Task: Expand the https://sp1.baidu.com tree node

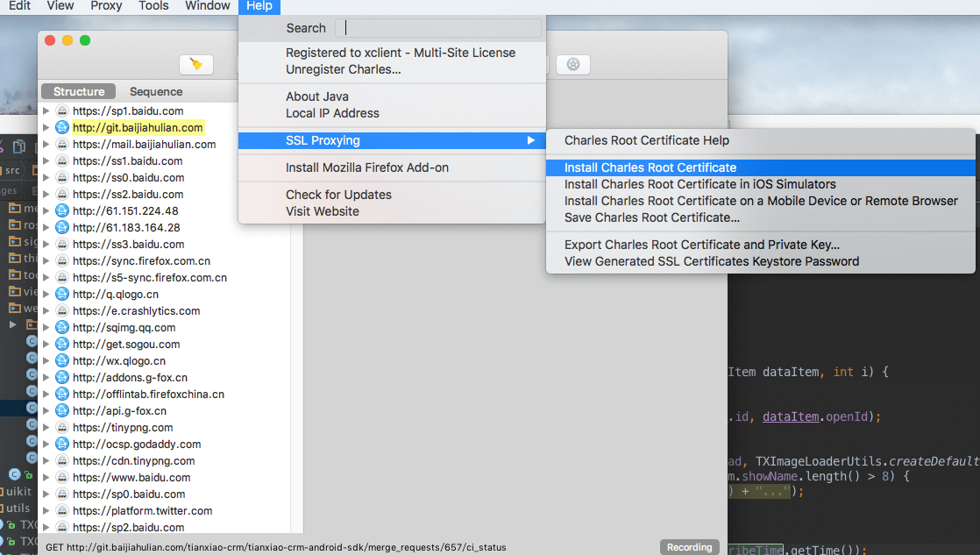Action: pyautogui.click(x=46, y=110)
